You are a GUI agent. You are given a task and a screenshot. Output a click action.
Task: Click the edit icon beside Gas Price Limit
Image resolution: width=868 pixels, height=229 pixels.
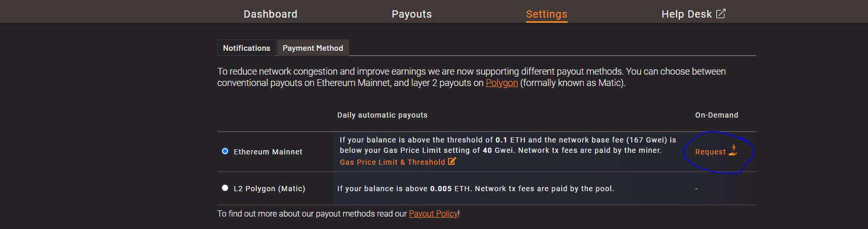tap(452, 162)
